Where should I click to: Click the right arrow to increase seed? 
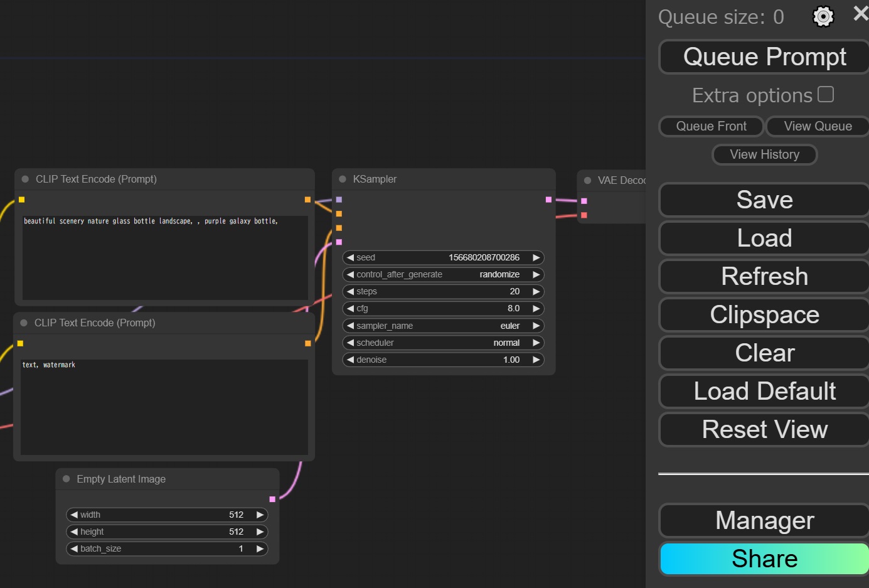tap(536, 258)
